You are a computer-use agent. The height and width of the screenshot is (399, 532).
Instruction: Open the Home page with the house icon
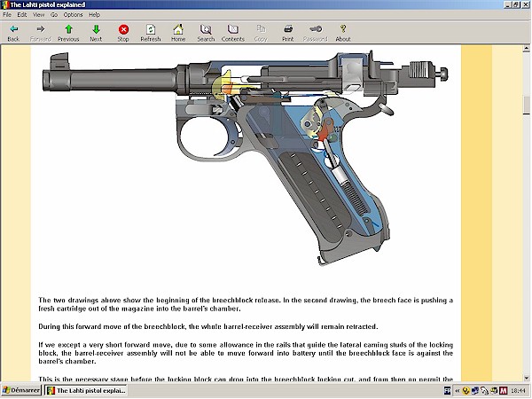(x=178, y=29)
